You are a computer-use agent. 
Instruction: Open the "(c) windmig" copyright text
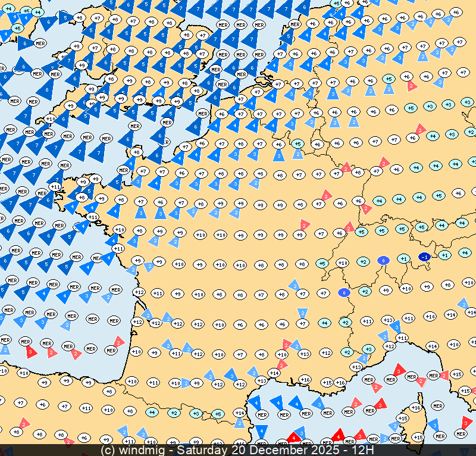tap(138, 450)
